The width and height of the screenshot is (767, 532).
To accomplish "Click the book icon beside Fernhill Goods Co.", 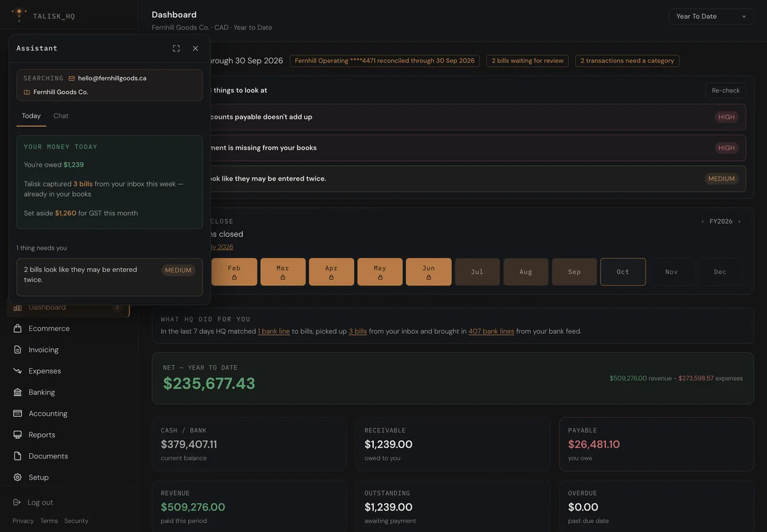I will pyautogui.click(x=27, y=93).
